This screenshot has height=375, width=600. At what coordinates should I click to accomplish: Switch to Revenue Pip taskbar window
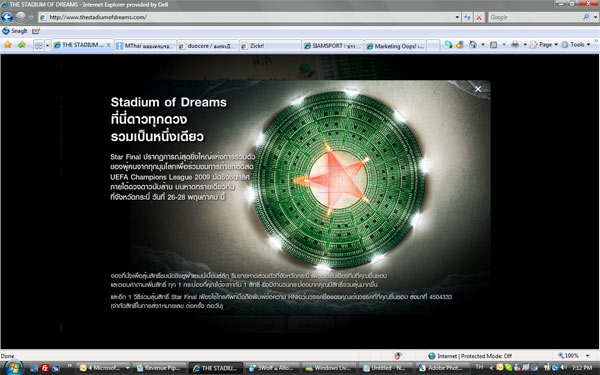(161, 368)
